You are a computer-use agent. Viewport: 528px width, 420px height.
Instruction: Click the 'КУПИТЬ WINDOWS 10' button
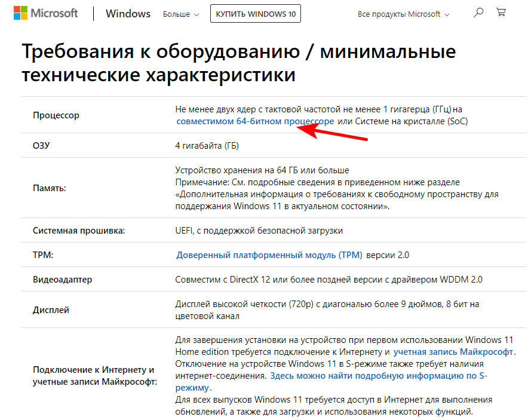point(255,14)
